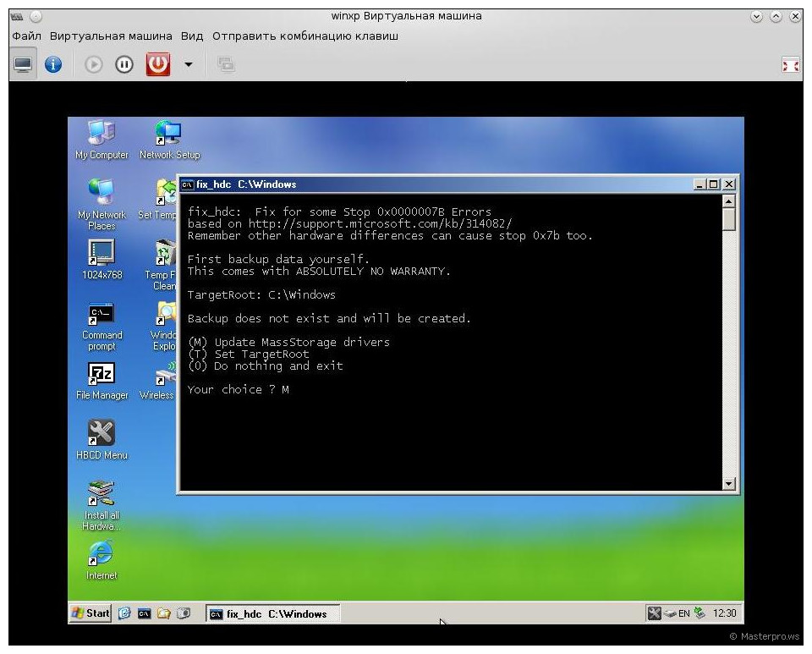Select the partly hidden Wireless desktop icon
Screen dimensions: 812x654
pos(158,381)
